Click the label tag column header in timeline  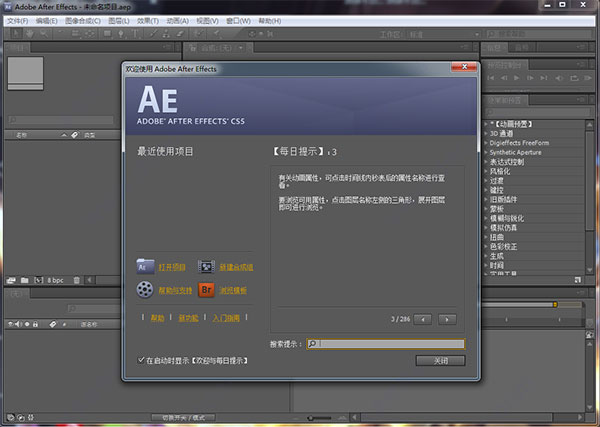tap(53, 324)
